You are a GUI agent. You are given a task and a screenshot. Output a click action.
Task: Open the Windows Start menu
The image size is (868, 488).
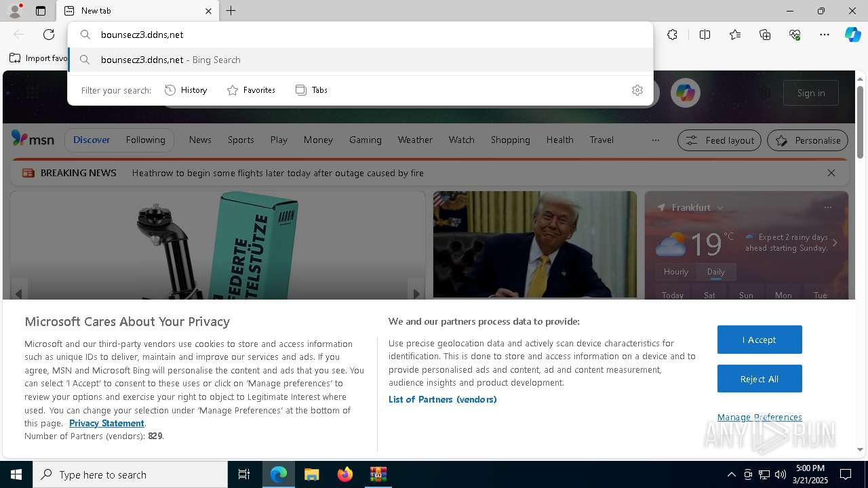click(16, 474)
